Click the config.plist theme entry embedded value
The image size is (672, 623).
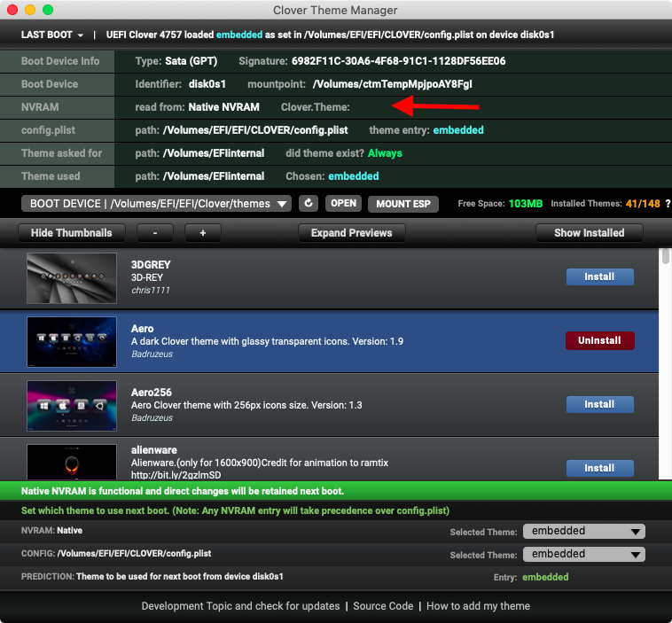[x=458, y=130]
